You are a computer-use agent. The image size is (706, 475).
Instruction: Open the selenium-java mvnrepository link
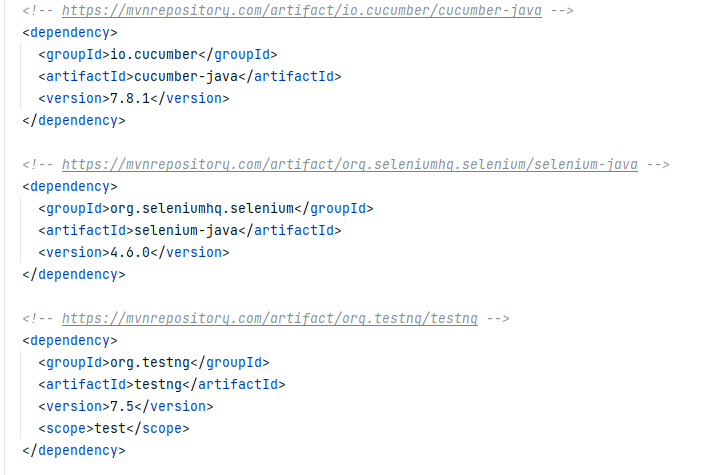(349, 164)
